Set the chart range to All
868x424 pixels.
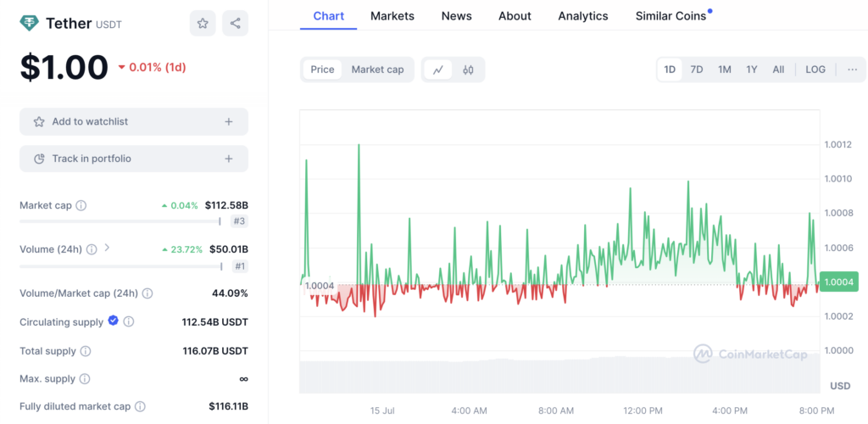778,70
